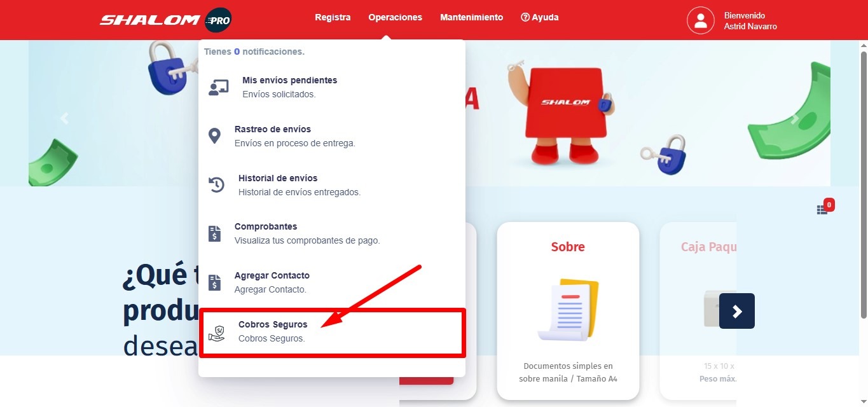Screen dimensions: 868x407
Task: Click the Agregar Contacto document icon
Action: tap(215, 282)
